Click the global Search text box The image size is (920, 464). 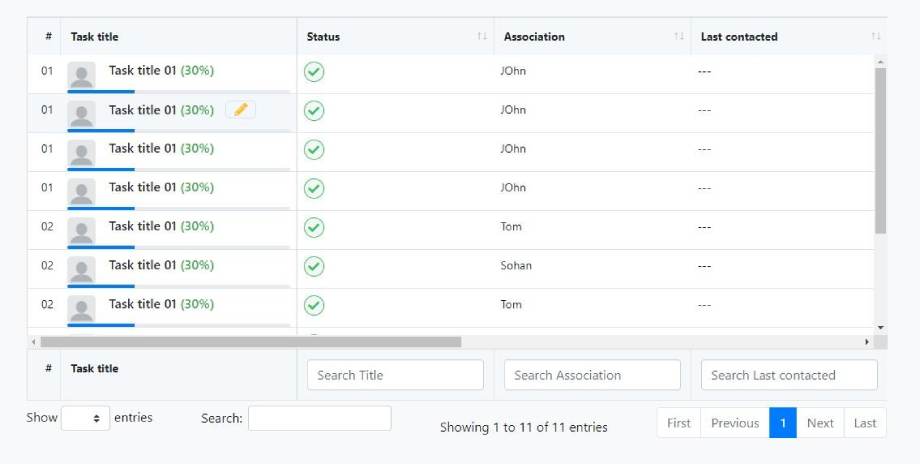319,418
